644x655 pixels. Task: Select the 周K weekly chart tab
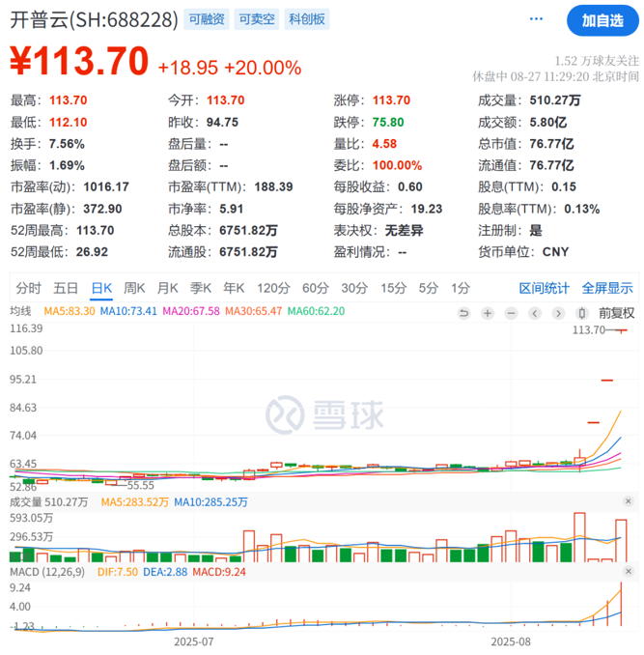coord(134,288)
